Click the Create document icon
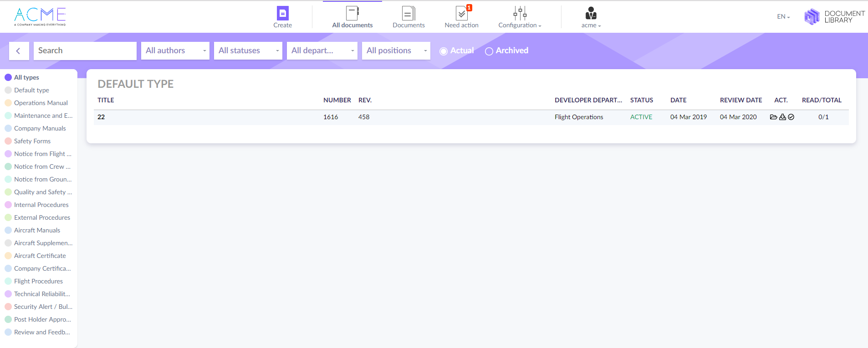The image size is (868, 348). (x=282, y=14)
